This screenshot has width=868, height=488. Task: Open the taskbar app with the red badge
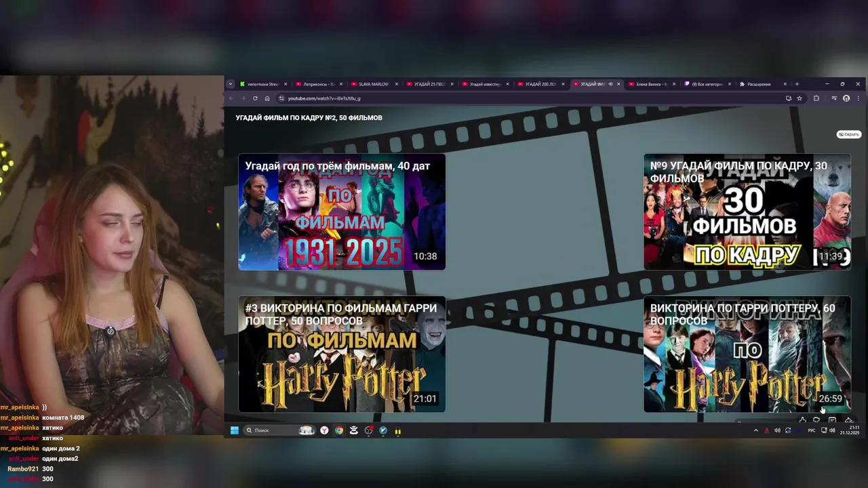click(368, 430)
